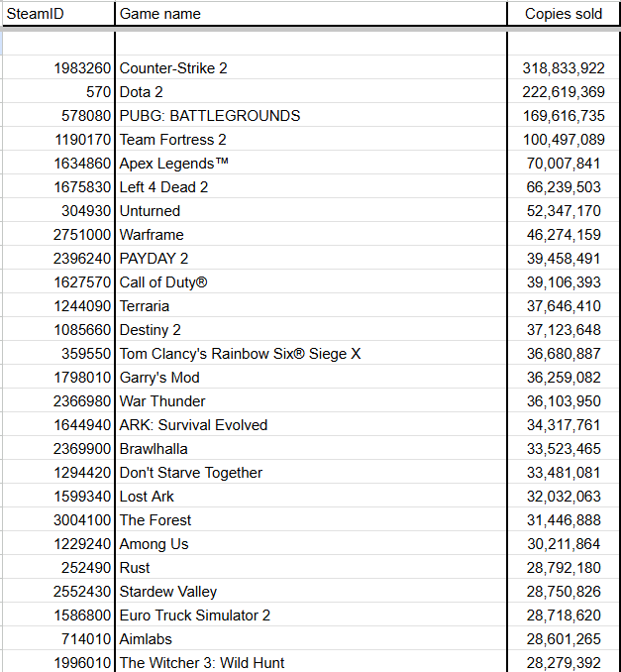Click the SteamID column header
The height and width of the screenshot is (672, 621).
tap(57, 14)
